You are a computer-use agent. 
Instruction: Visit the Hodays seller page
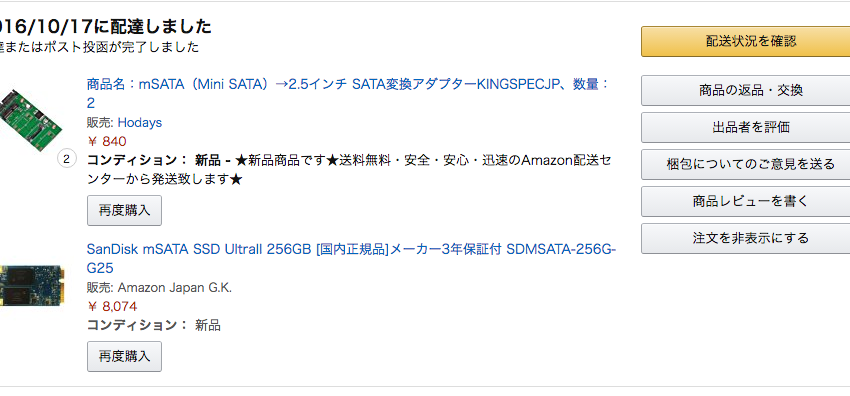(x=140, y=122)
